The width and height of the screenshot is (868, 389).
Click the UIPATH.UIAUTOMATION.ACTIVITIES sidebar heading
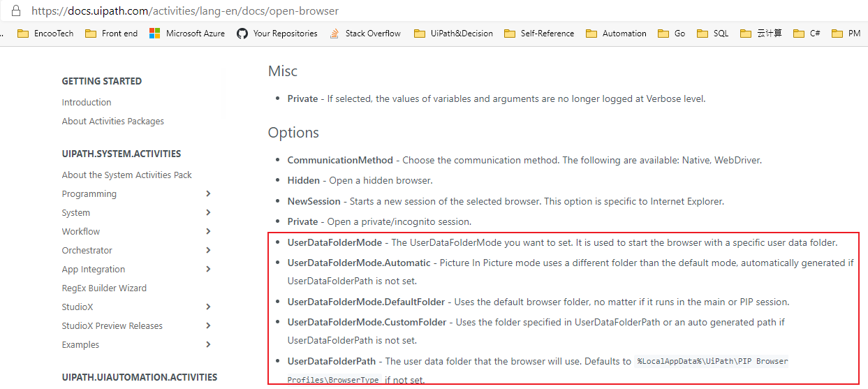pyautogui.click(x=140, y=377)
